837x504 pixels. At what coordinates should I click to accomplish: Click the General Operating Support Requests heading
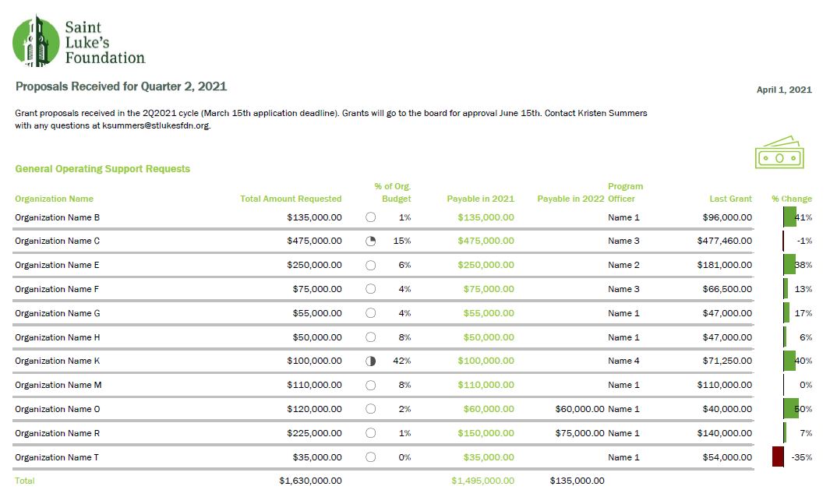pos(103,168)
